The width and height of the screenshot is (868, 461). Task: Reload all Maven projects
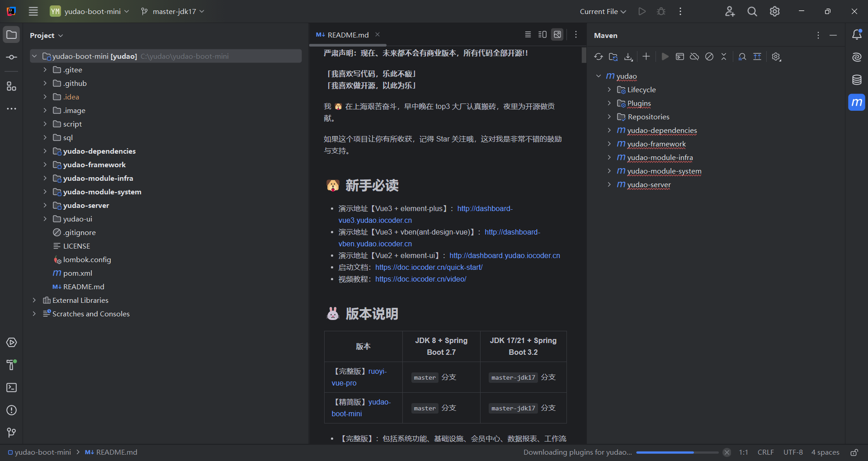599,56
